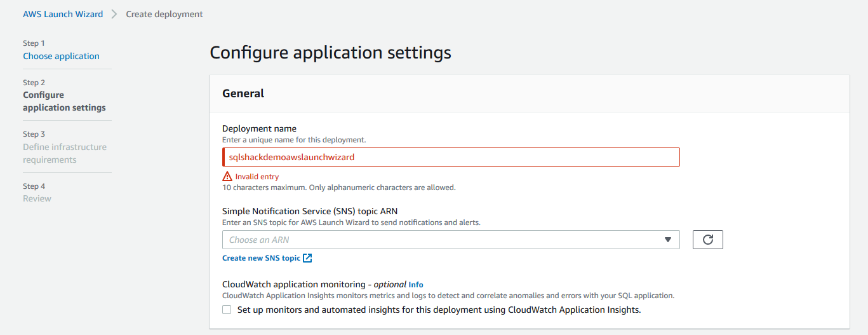Viewport: 868px width, 335px height.
Task: Return to Step 1 Choose application
Action: click(x=61, y=56)
